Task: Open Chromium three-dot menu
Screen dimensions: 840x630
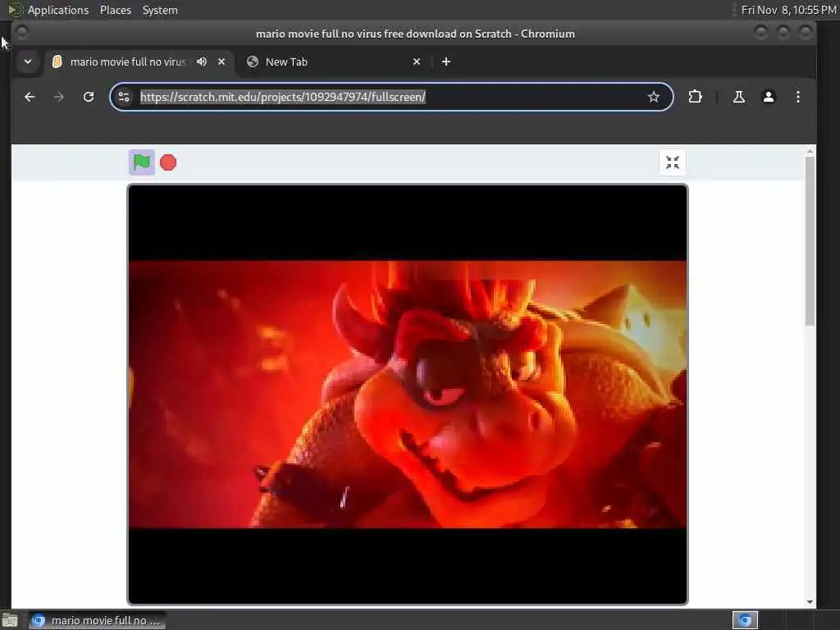Action: [x=797, y=97]
